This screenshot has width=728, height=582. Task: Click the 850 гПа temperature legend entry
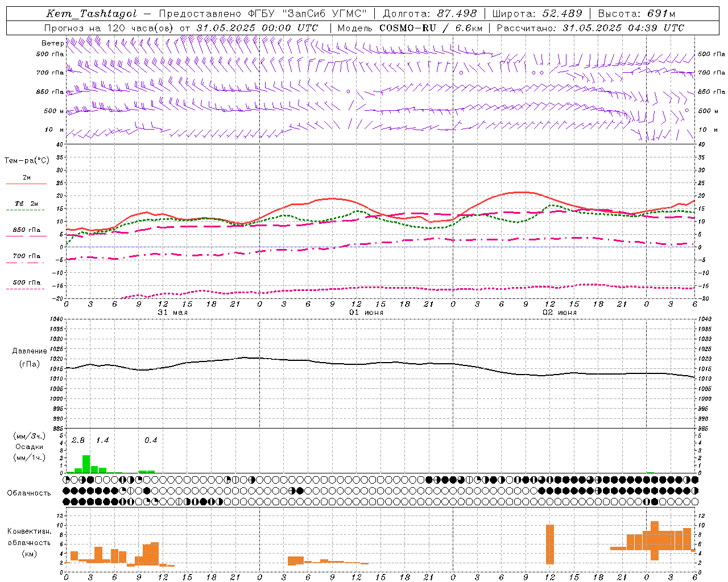point(26,230)
